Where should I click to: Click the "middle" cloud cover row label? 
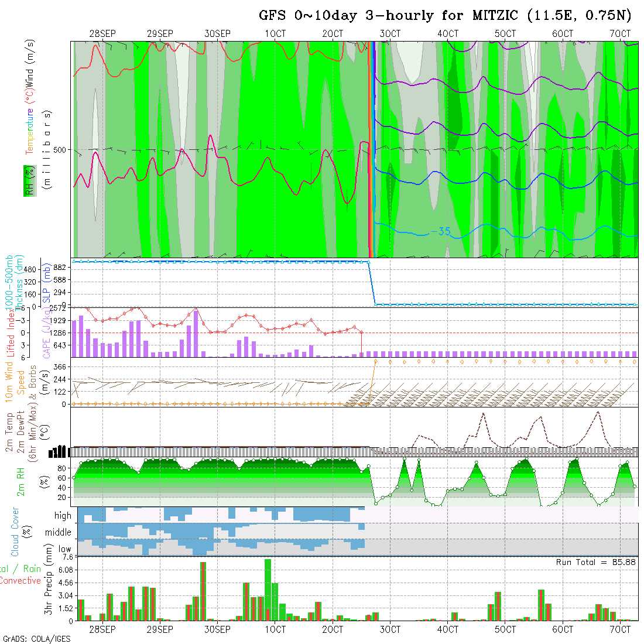[58, 533]
